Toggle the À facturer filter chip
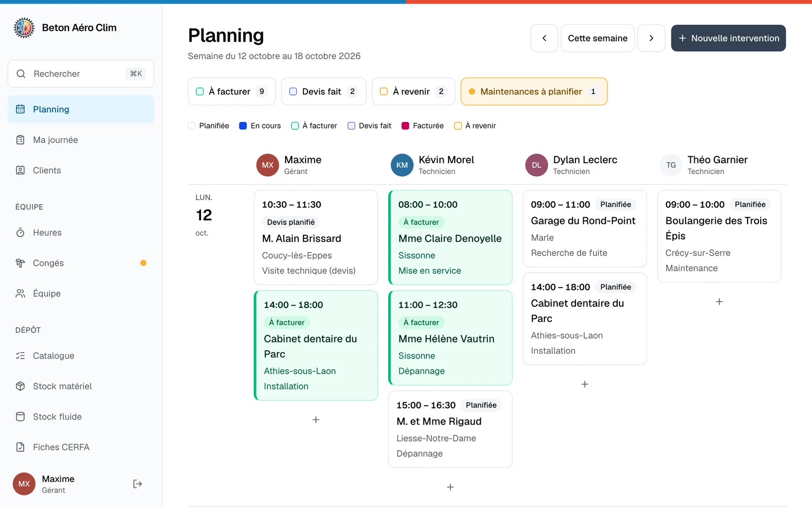Screen dimensions: 812x508 click(232, 91)
